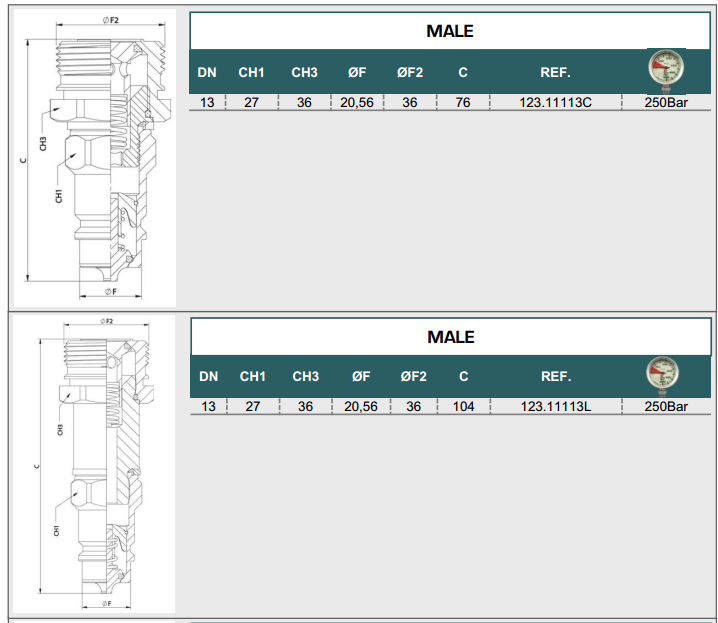Select the 20,56 value in the 123.11113C row
Viewport: 718px width, 623px height.
[356, 102]
